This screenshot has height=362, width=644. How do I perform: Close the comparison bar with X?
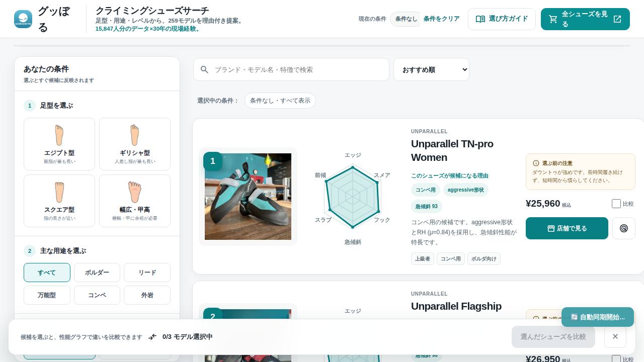(615, 336)
